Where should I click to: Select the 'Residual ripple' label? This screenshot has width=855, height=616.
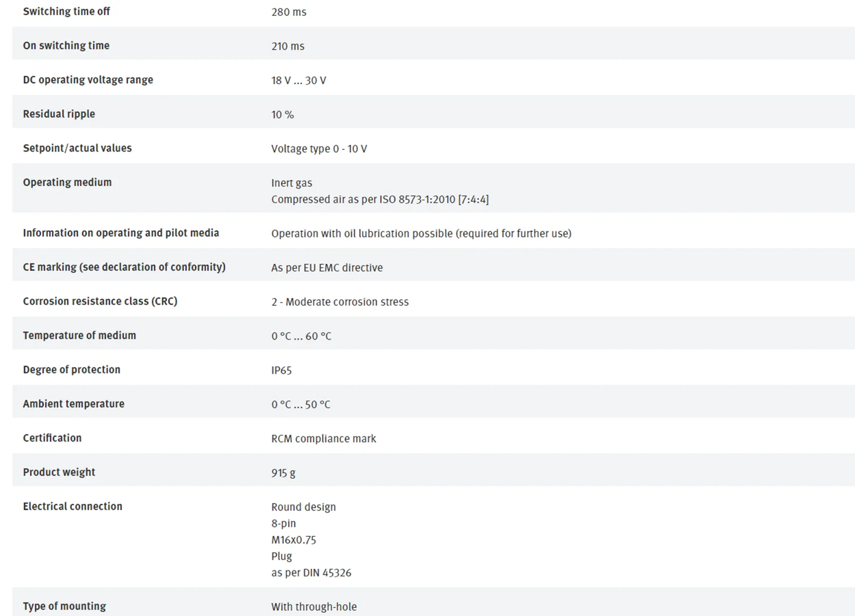[59, 114]
